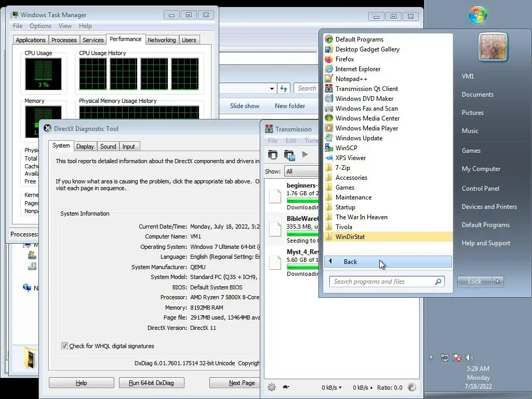532x399 pixels.
Task: Open the download speed dropdown in Transmission status bar
Action: point(331,388)
